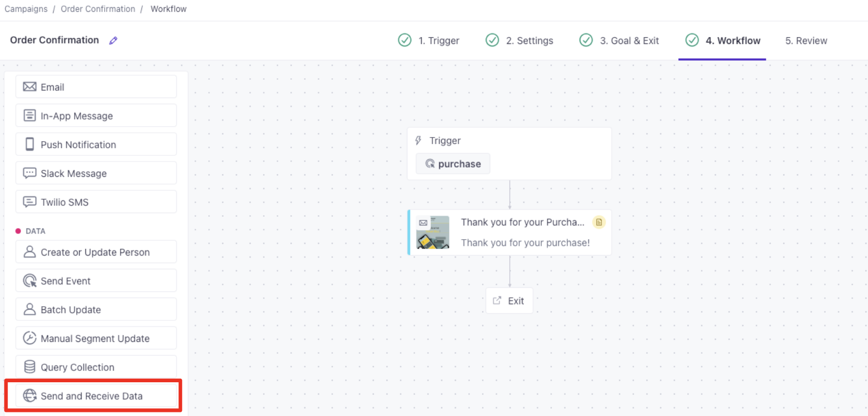Click the Slack Message speech bubble icon
This screenshot has width=868, height=416.
tap(30, 173)
